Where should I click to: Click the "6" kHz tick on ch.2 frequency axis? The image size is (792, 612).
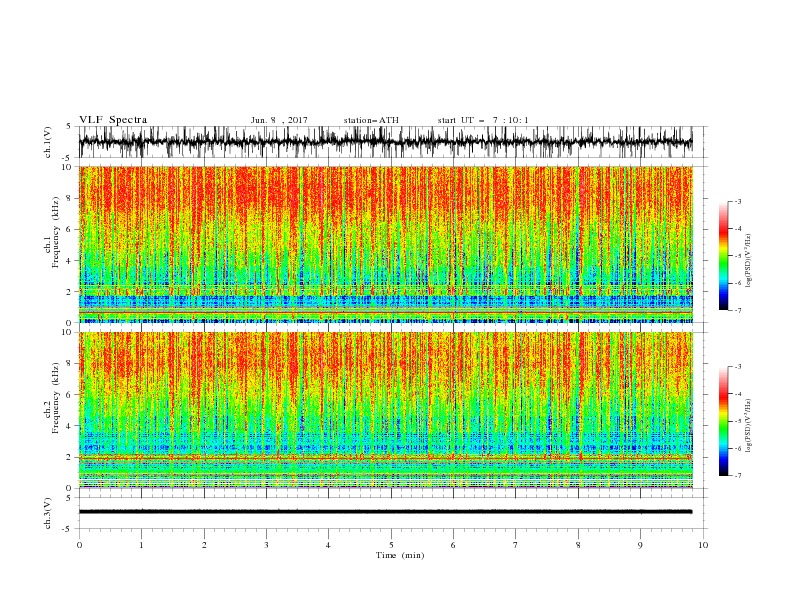70,395
